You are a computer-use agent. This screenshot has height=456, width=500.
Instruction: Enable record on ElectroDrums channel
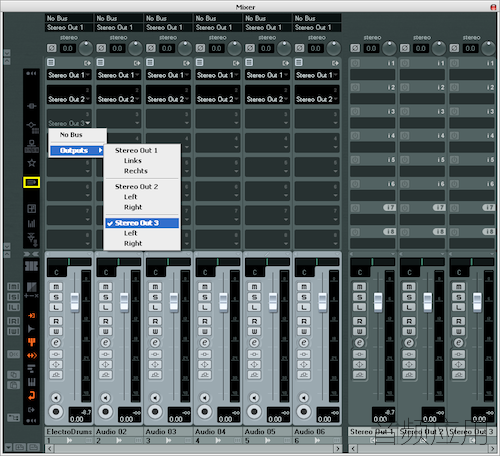click(56, 412)
